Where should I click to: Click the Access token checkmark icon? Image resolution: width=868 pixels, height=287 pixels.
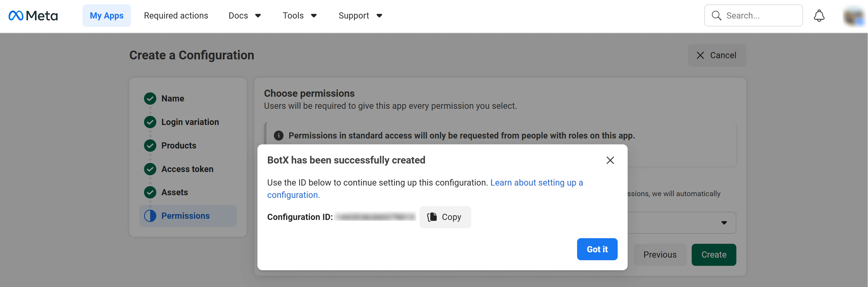coord(150,169)
